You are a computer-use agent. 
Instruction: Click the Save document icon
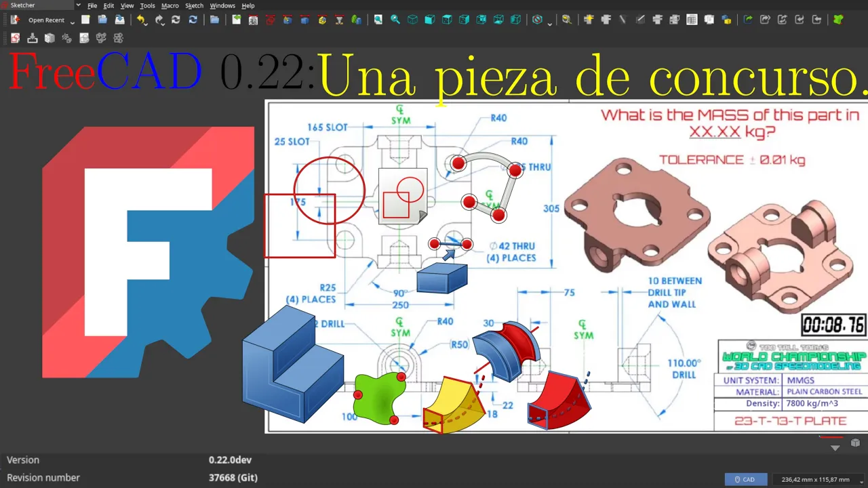(x=120, y=20)
